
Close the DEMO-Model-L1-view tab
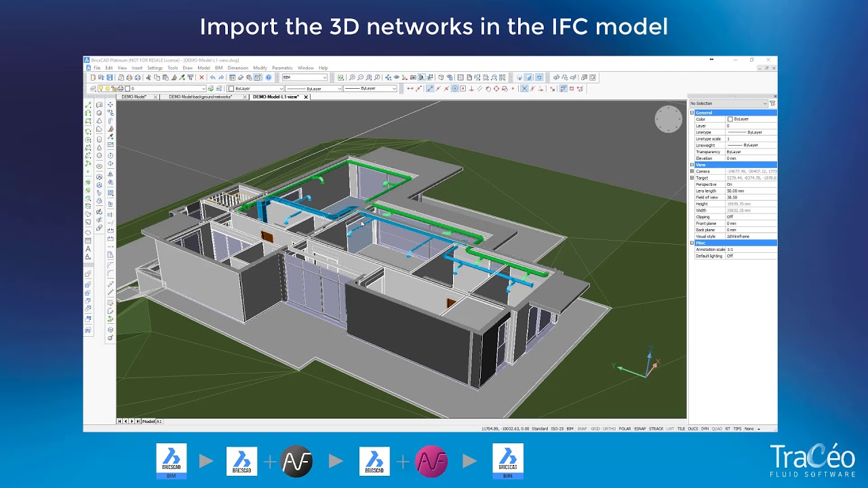tap(306, 97)
